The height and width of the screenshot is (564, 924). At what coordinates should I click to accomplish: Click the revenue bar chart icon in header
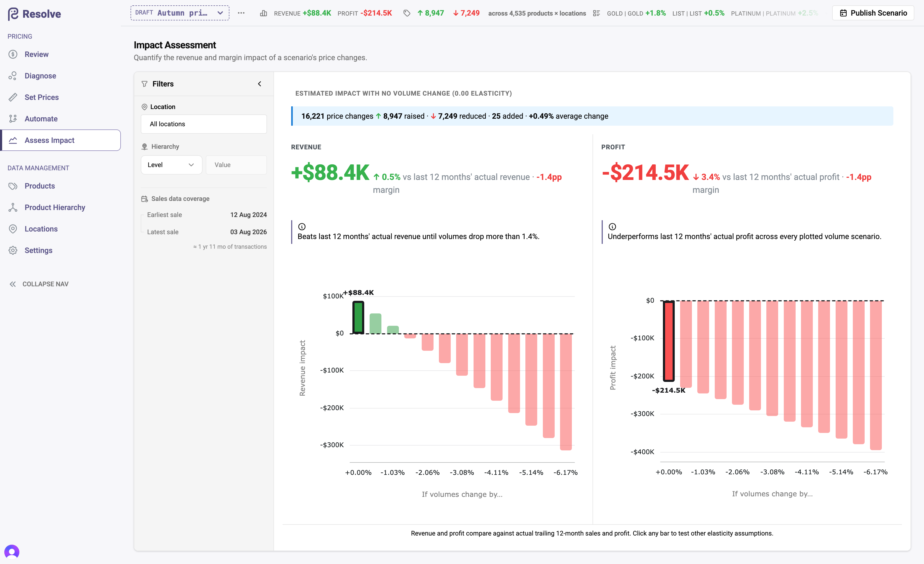(x=264, y=13)
